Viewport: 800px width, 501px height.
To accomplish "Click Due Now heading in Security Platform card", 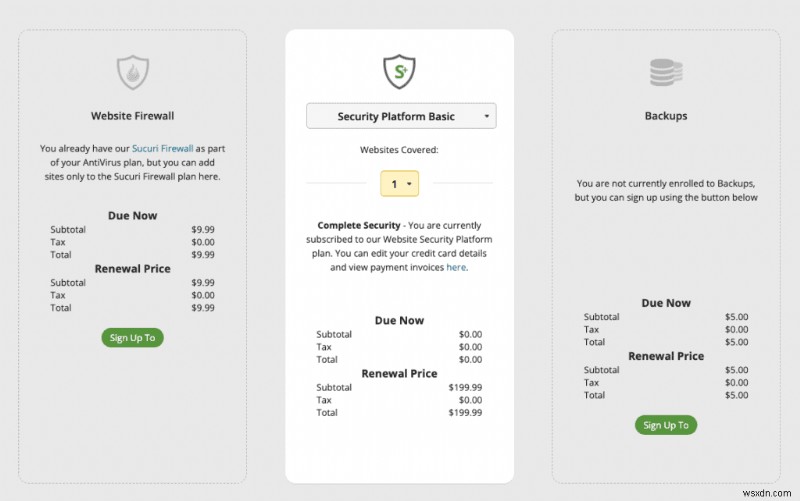I will click(x=399, y=321).
